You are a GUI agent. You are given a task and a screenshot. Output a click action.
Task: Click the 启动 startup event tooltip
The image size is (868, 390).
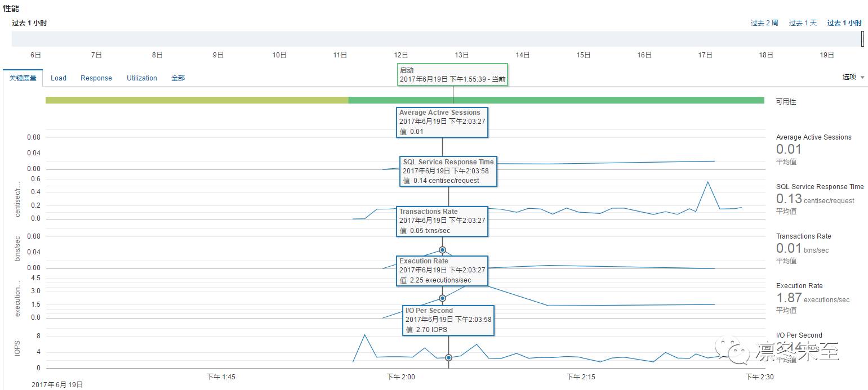453,75
